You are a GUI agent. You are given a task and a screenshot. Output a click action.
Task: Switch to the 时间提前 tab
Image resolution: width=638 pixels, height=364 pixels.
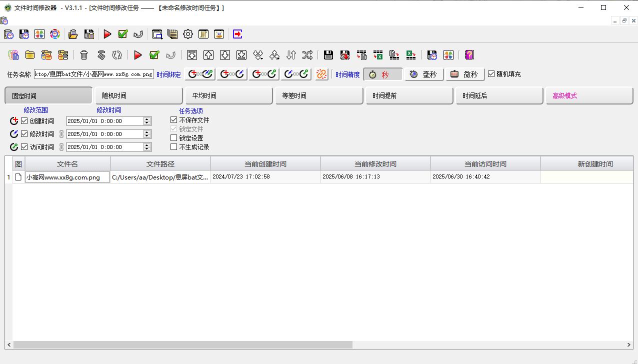coord(409,95)
